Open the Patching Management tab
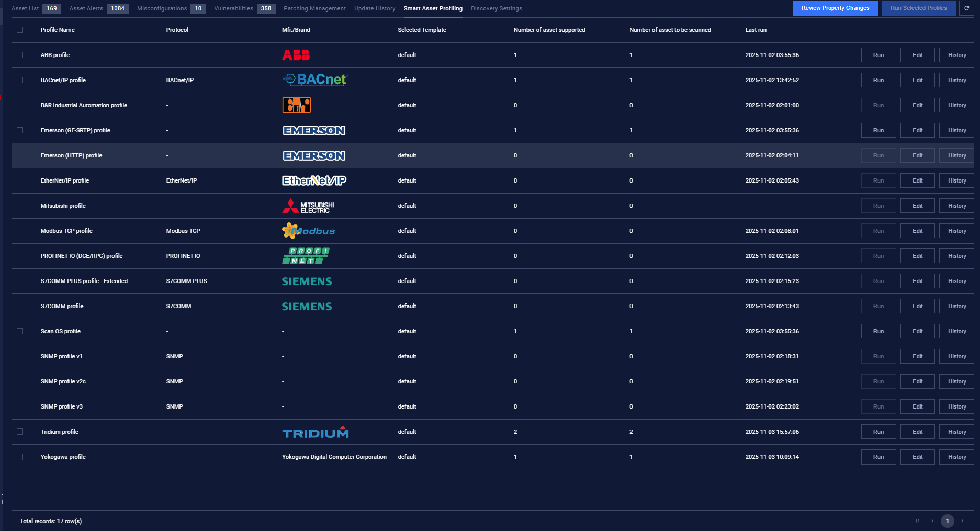Image resolution: width=980 pixels, height=531 pixels. click(x=314, y=8)
